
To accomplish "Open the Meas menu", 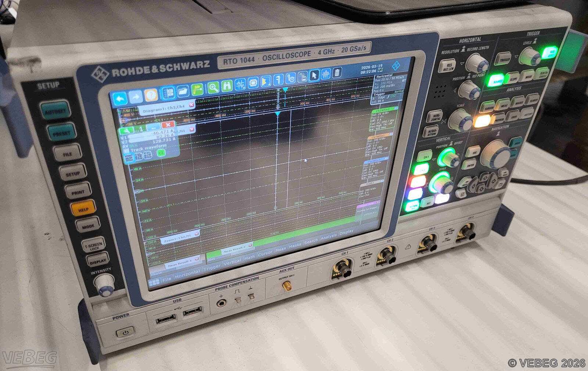I will pos(281,249).
